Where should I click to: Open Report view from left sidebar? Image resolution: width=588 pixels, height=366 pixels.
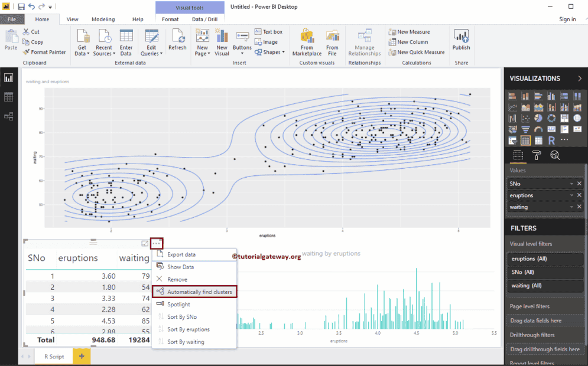click(9, 78)
